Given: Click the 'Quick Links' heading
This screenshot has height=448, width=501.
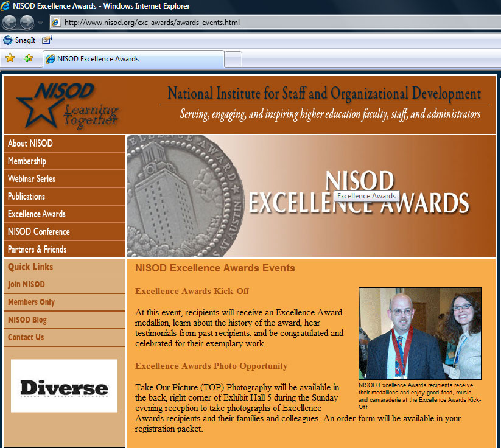Looking at the screenshot, I should pos(30,267).
